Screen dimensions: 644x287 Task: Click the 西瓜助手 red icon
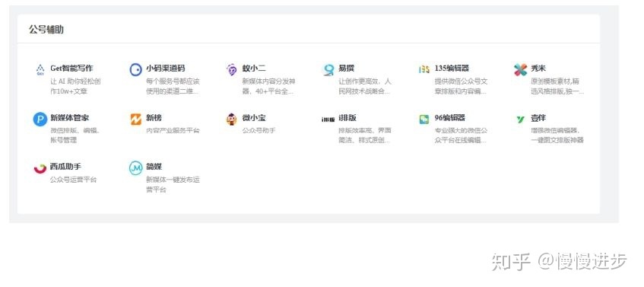(40, 168)
